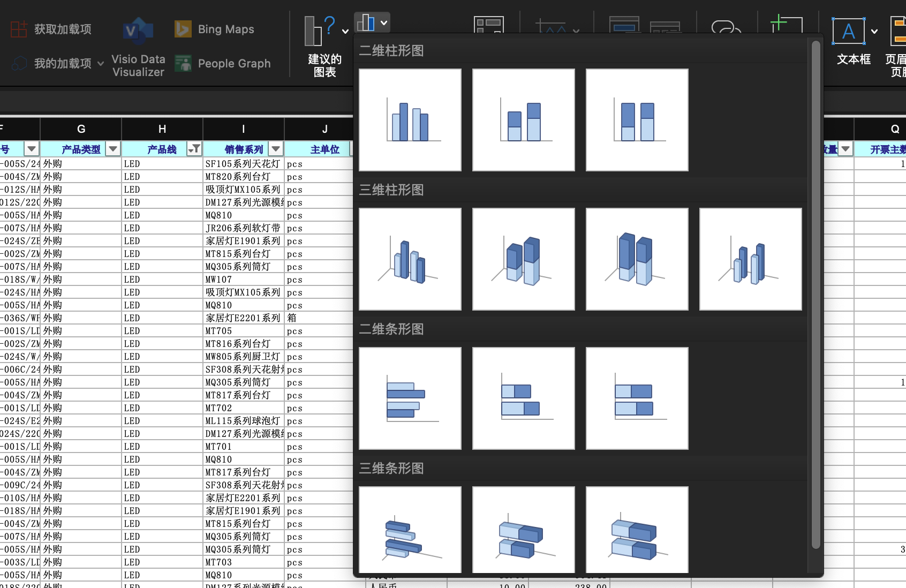Click the cell JR206系列软灯带
The width and height of the screenshot is (906, 588).
tap(244, 228)
